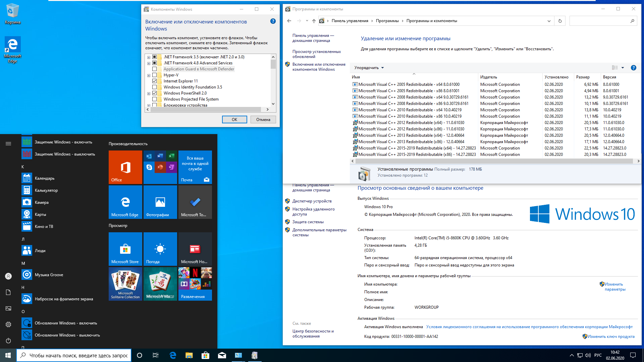Open Microsoft Store from the taskbar
The height and width of the screenshot is (362, 644).
click(205, 355)
